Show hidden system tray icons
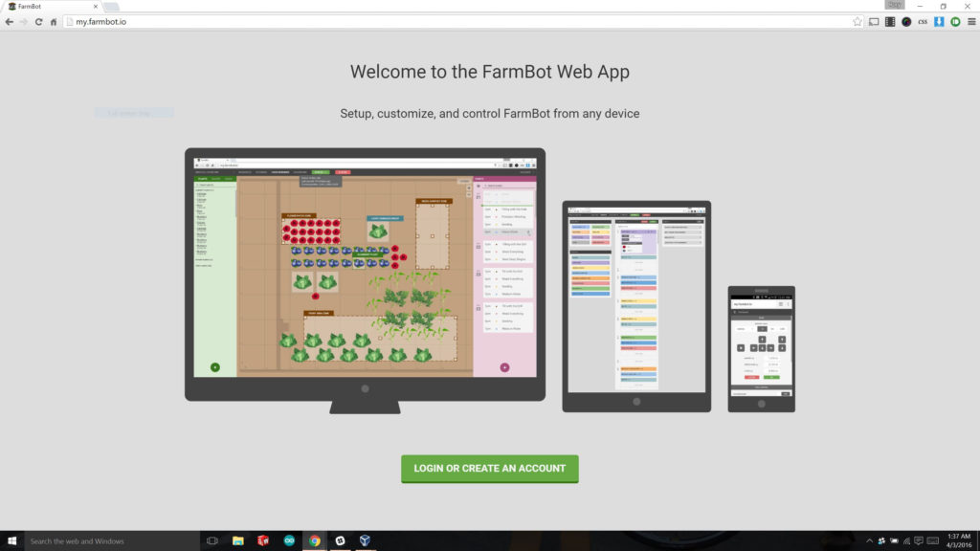980x551 pixels. (x=869, y=541)
